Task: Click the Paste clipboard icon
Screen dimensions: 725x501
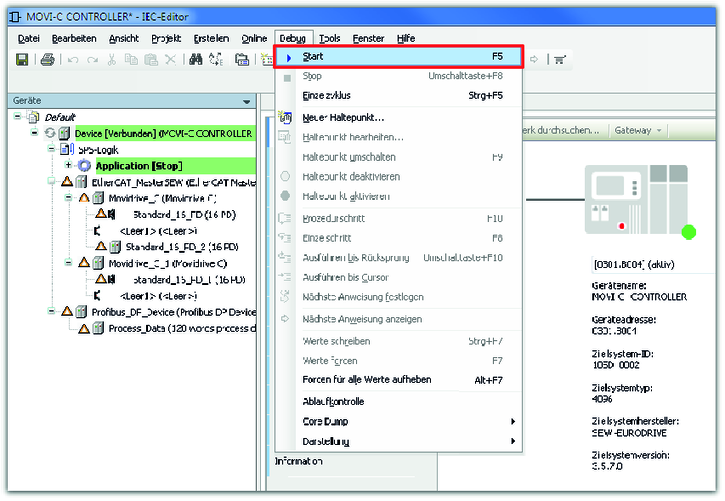Action: point(149,60)
